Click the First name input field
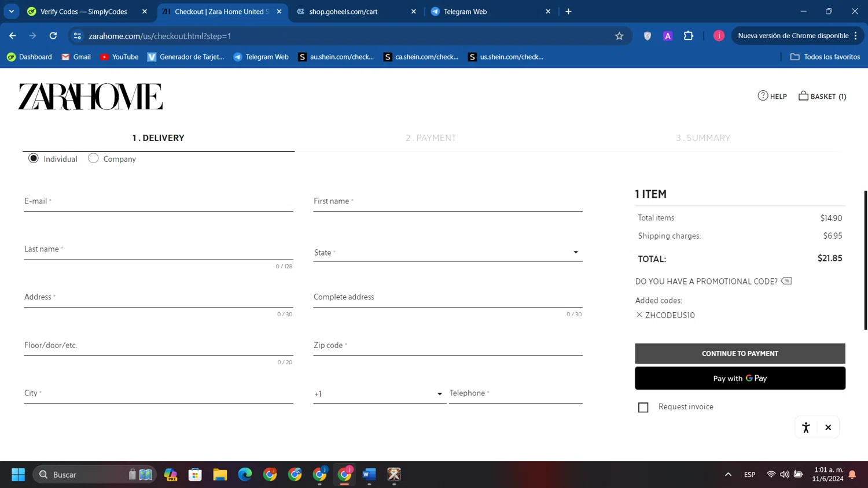 [x=448, y=202]
